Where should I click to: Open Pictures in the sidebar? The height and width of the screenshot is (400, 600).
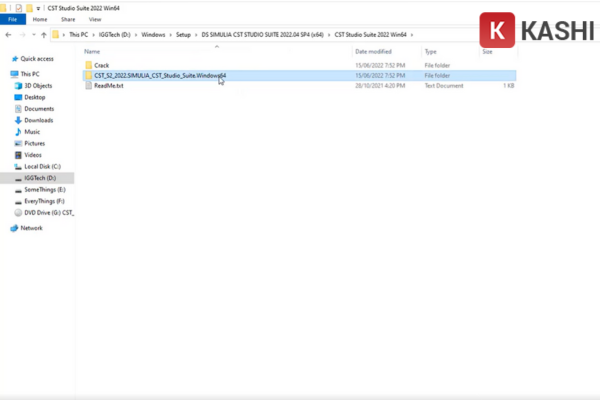34,143
